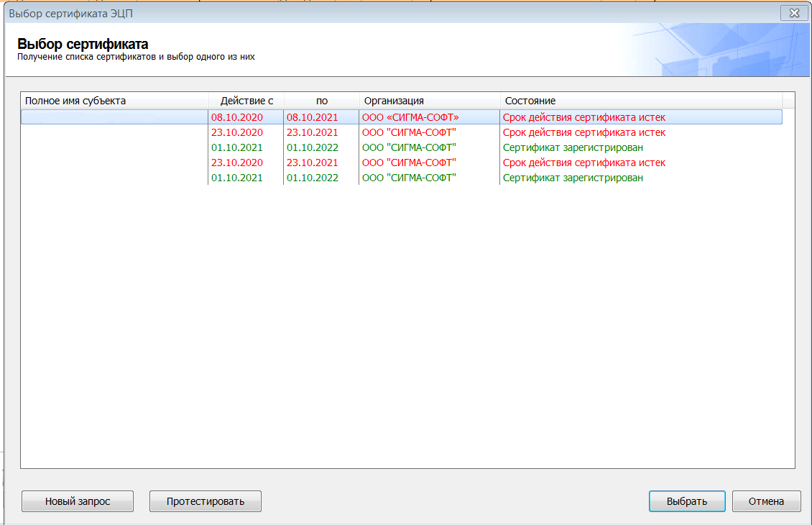Screen dimensions: 812x525
Task: Select organization ООО «СИГМА-СОФТ» in guillemets
Action: [410, 117]
